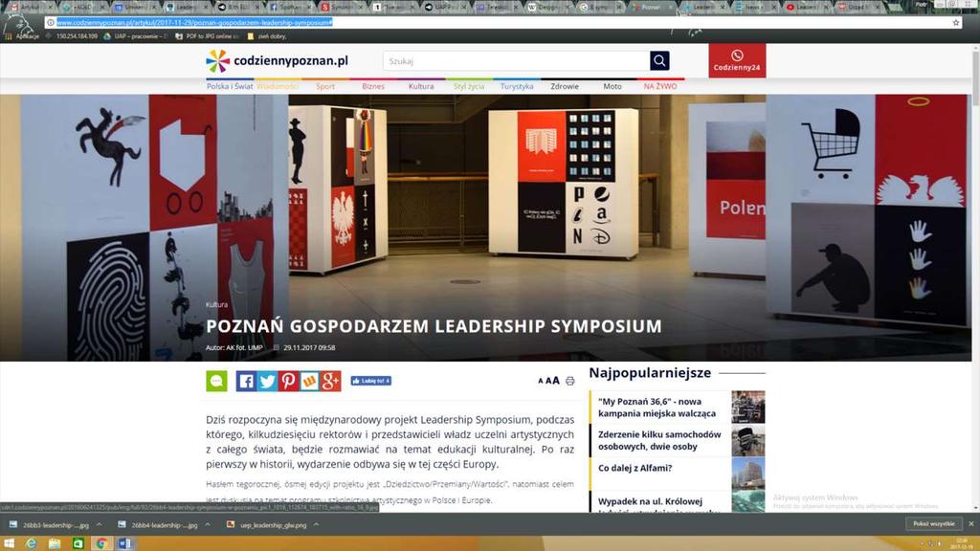Screen dimensions: 980x551
Task: Close the downloads bar
Action: coord(971,524)
